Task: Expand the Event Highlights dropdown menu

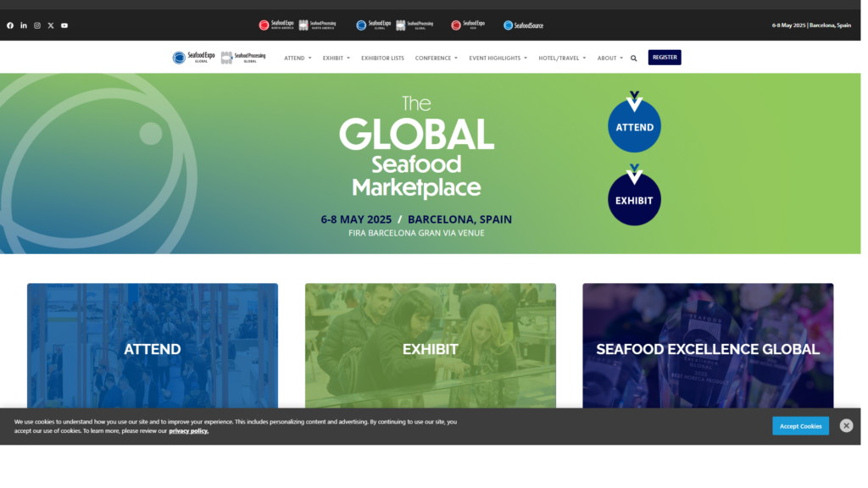Action: [498, 58]
